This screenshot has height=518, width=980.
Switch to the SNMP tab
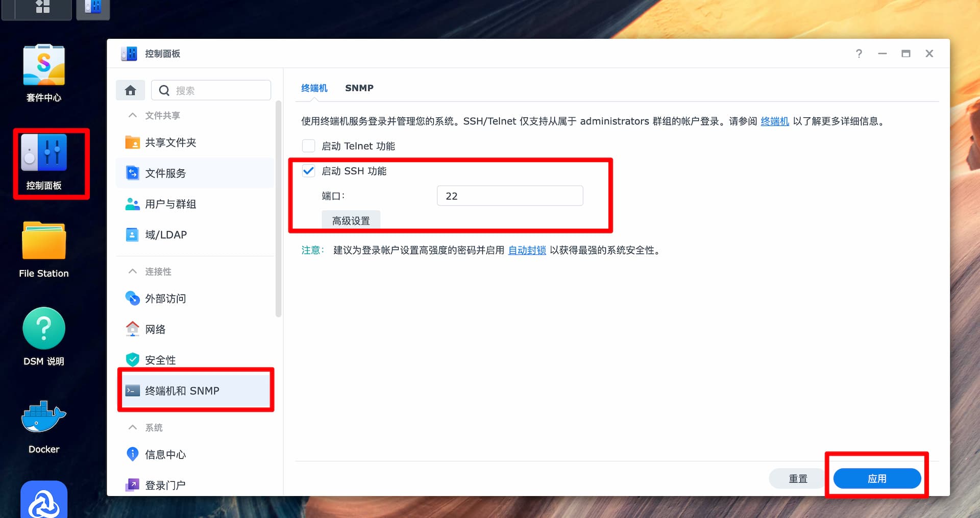(x=359, y=88)
